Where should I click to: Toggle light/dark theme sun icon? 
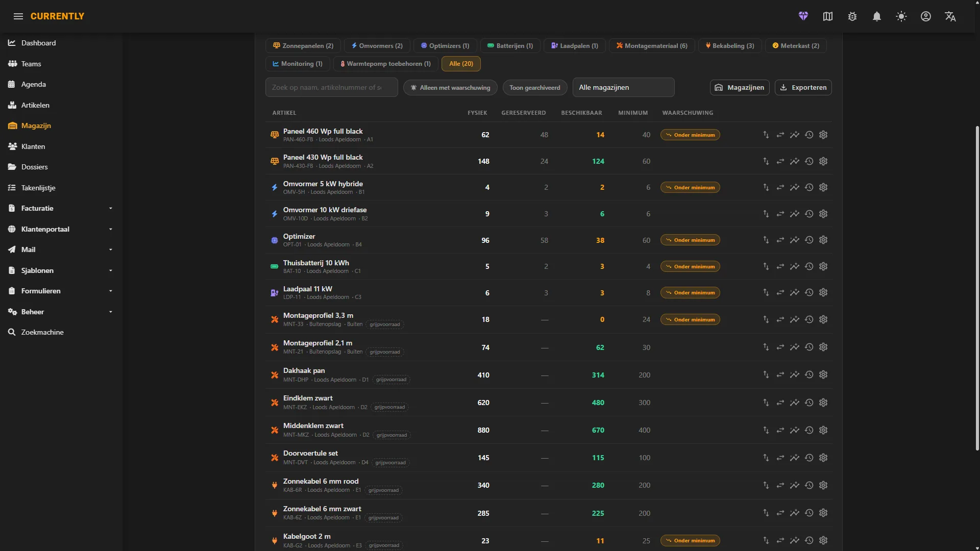pos(901,16)
